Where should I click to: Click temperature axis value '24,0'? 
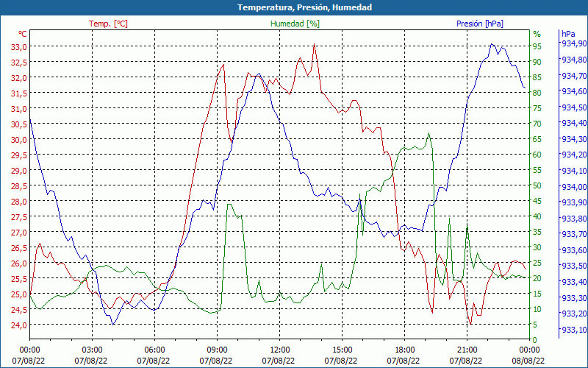(x=19, y=325)
